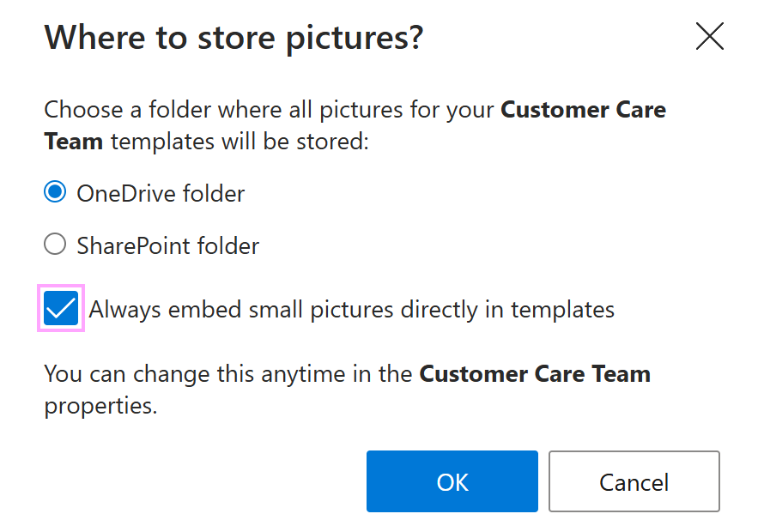Click the filled blue OneDrive radio control
The image size is (764, 532).
(54, 191)
